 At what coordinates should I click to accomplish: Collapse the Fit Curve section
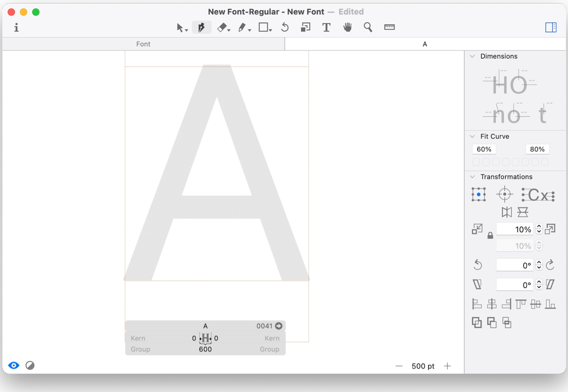472,136
